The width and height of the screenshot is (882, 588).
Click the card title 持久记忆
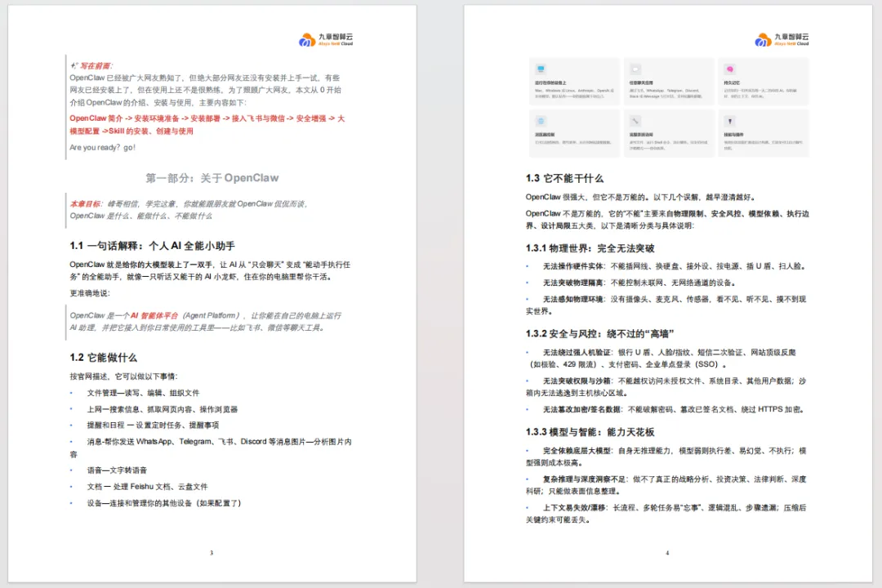click(x=732, y=82)
